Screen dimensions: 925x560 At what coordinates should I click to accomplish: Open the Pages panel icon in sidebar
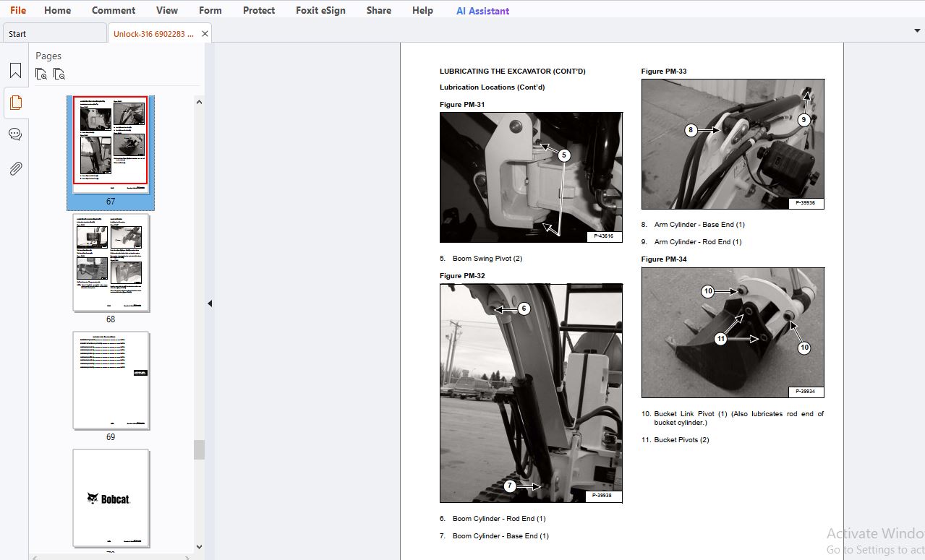pos(15,103)
